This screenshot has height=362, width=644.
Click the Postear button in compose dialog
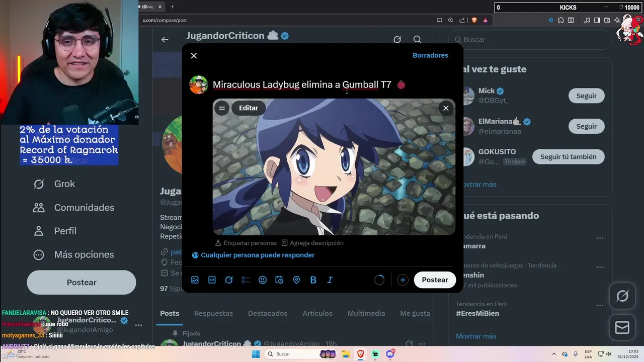(x=435, y=280)
